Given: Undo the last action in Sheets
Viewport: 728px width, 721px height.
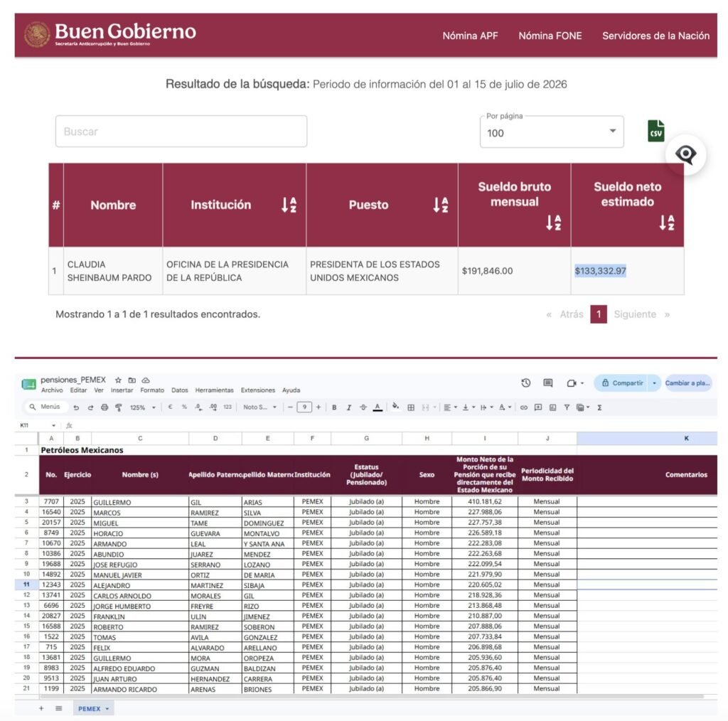Looking at the screenshot, I should click(76, 407).
